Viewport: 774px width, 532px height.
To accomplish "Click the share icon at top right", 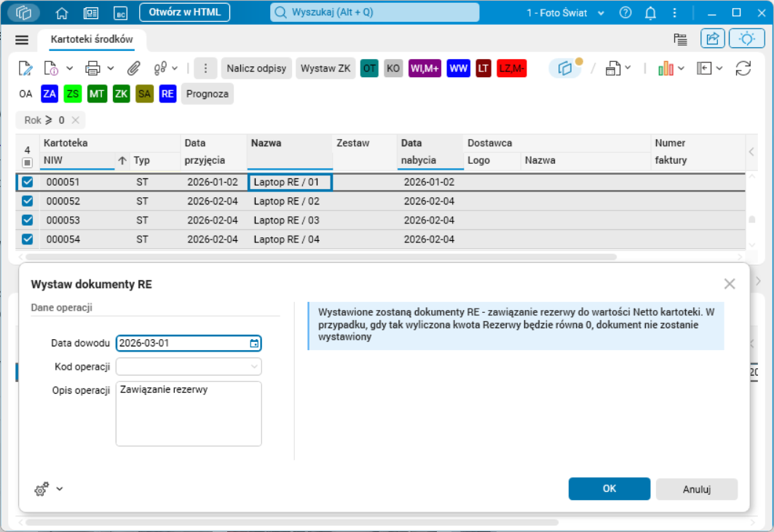I will click(x=713, y=39).
